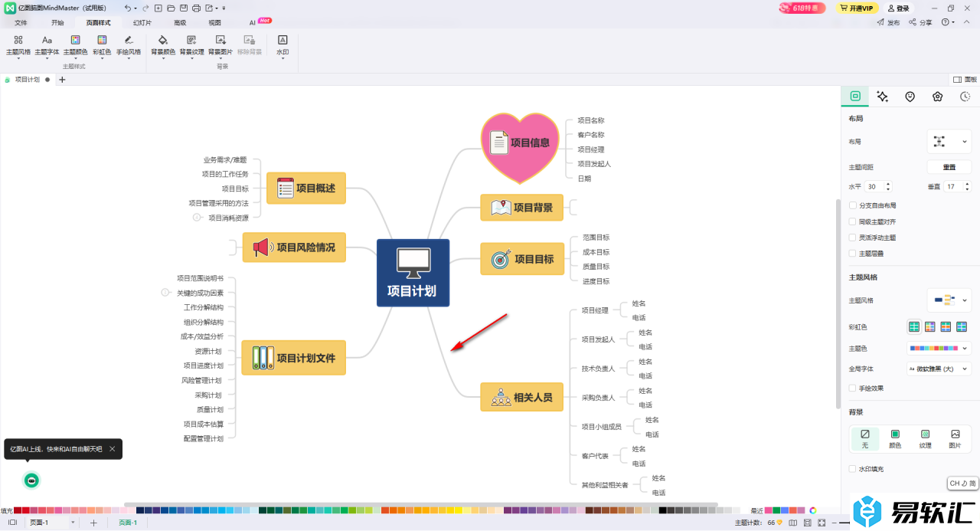
Task: Switch to the 开始 tab
Action: tap(57, 23)
